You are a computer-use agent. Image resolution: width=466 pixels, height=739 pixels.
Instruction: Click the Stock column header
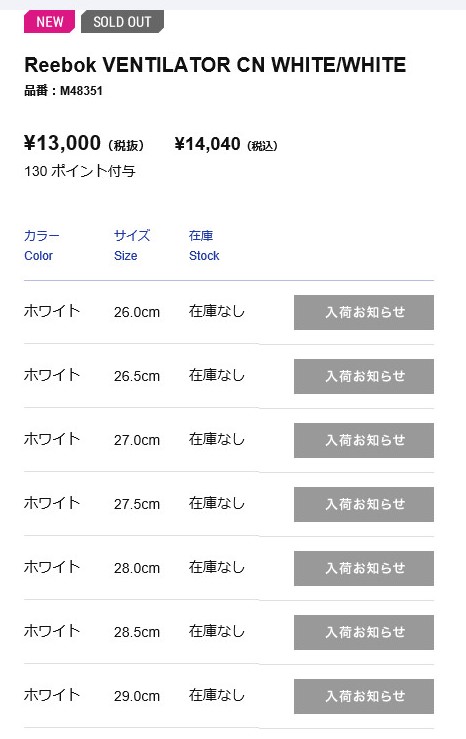pos(204,246)
